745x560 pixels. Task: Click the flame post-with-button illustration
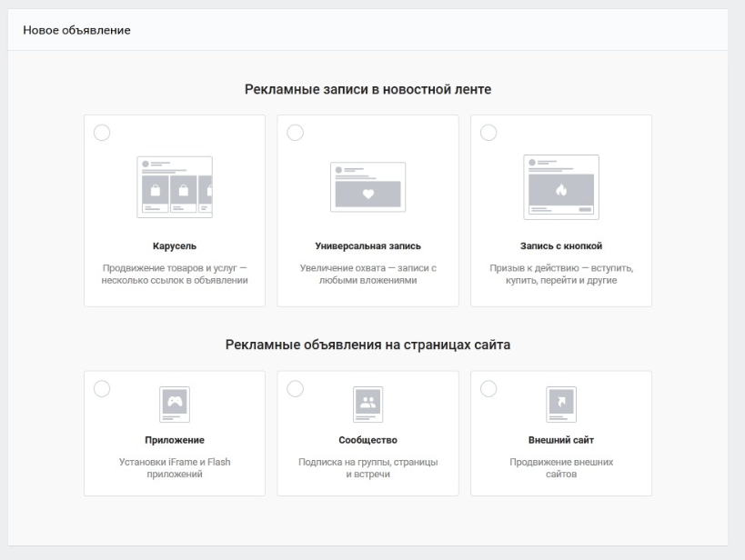(561, 187)
